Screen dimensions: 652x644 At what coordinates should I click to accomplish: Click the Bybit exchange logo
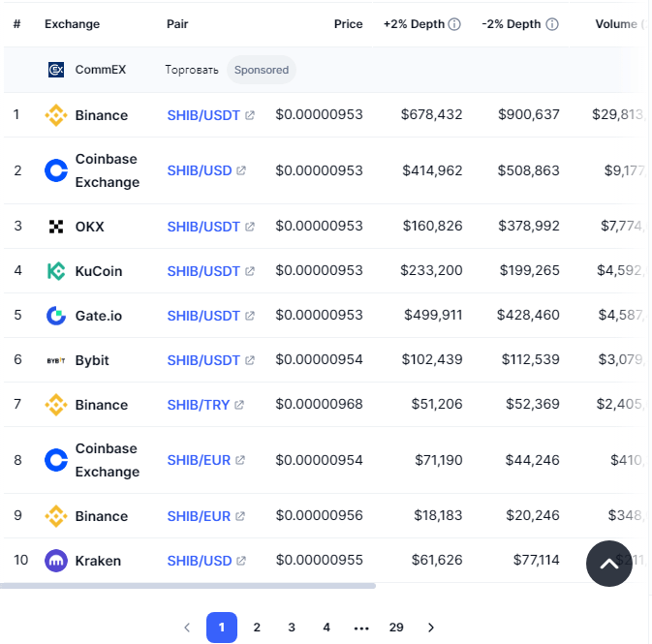56,360
